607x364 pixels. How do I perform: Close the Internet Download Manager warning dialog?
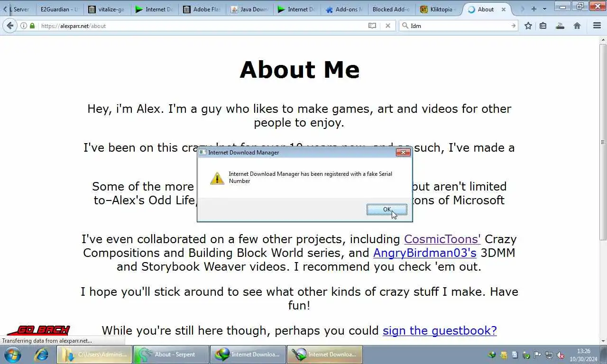(403, 152)
